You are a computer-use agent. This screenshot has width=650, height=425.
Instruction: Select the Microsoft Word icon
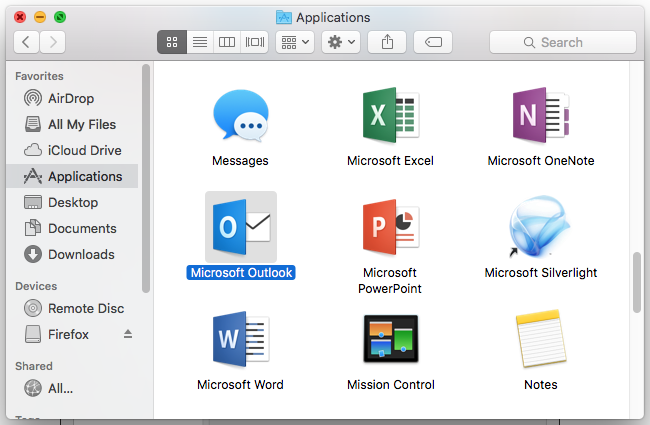(241, 339)
